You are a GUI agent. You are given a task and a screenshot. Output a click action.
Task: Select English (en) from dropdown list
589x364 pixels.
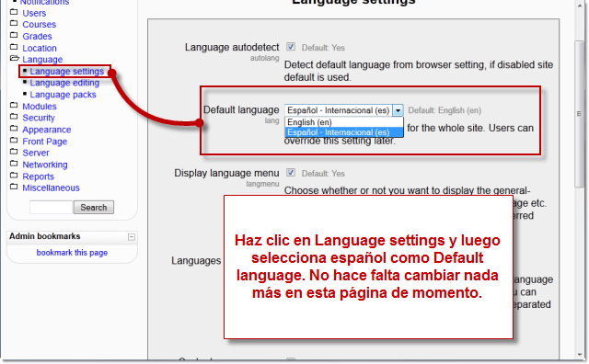coord(343,122)
